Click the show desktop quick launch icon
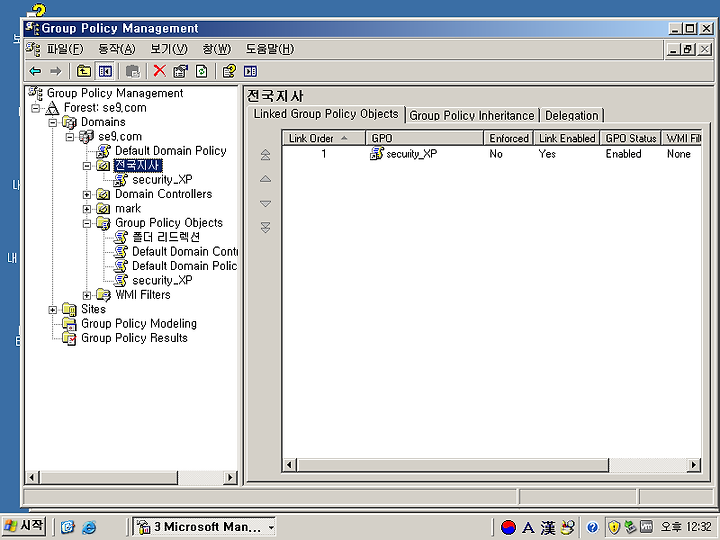 pyautogui.click(x=68, y=527)
